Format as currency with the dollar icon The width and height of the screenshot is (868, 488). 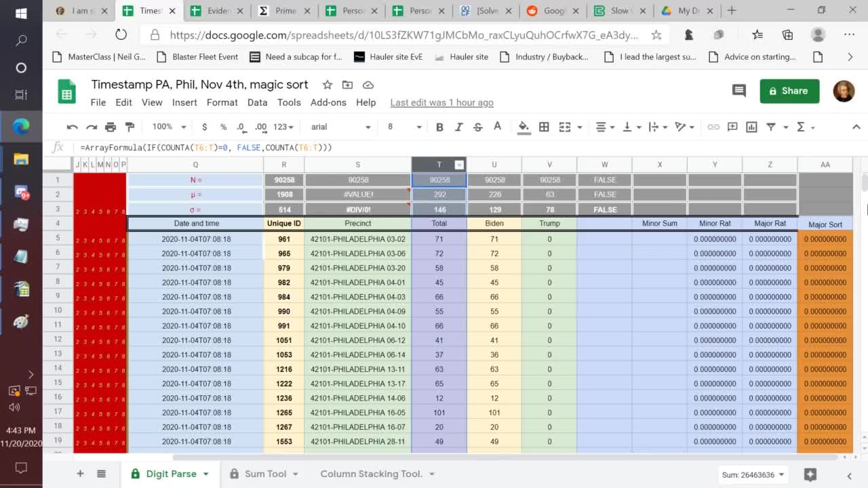tap(205, 127)
